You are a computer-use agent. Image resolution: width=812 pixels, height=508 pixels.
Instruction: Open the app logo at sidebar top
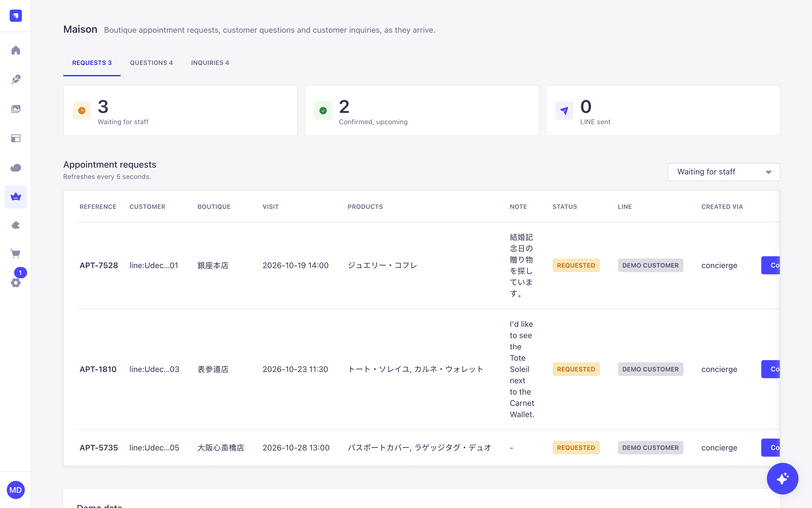(x=16, y=16)
